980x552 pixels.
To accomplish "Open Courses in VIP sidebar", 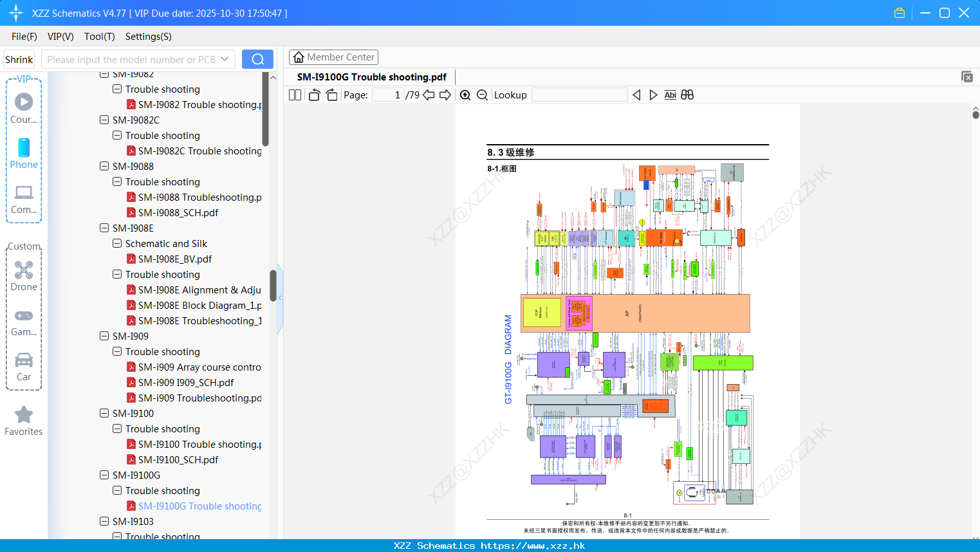I will pyautogui.click(x=24, y=108).
